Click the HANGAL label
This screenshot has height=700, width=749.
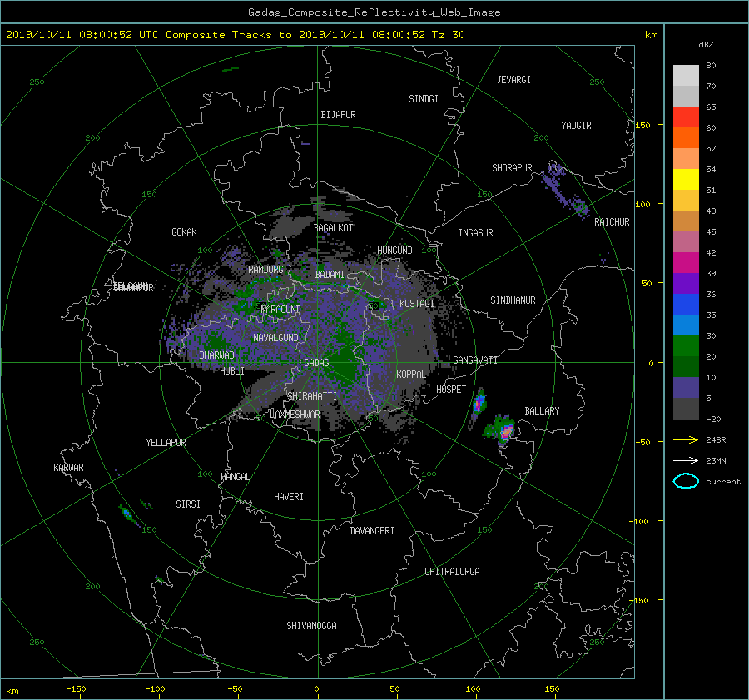(235, 477)
